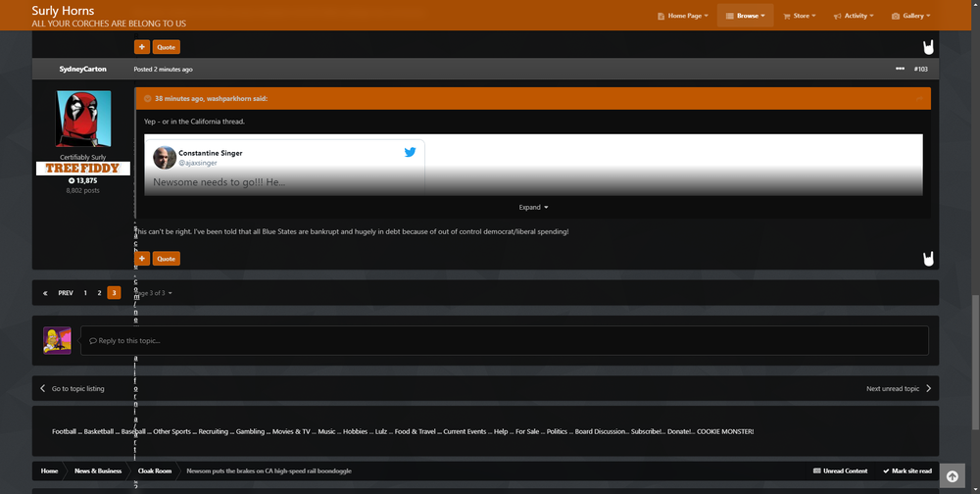
Task: Click the back-to-top arrow button
Action: [x=952, y=476]
